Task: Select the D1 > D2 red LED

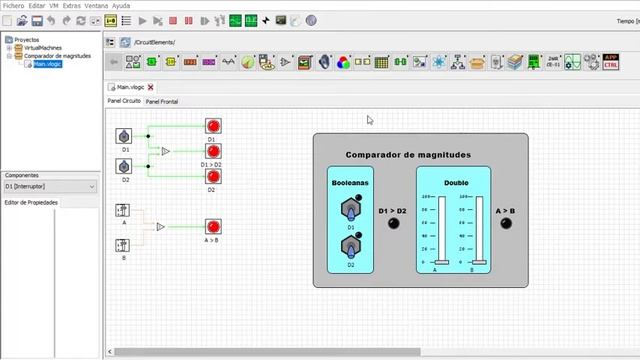Action: [213, 151]
